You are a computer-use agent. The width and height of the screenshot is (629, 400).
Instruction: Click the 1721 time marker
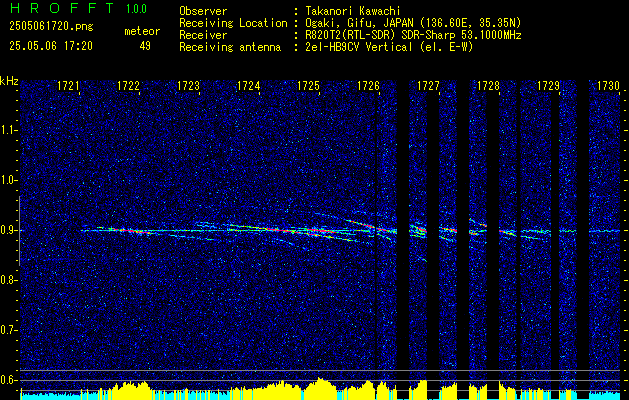[x=68, y=86]
